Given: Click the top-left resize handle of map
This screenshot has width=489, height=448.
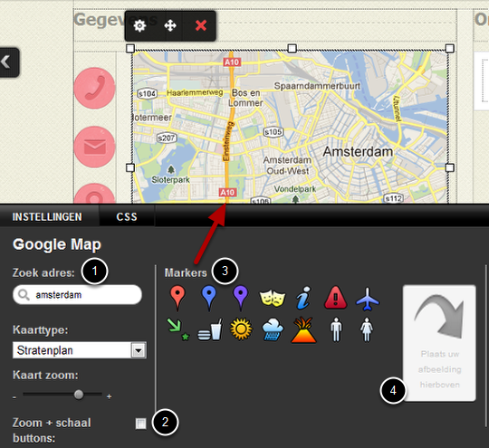Looking at the screenshot, I should [130, 48].
